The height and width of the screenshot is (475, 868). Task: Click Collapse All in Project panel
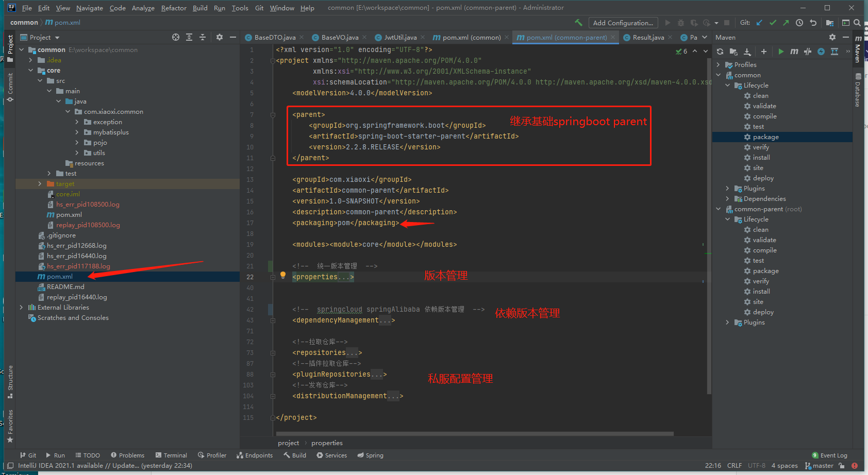pyautogui.click(x=203, y=37)
